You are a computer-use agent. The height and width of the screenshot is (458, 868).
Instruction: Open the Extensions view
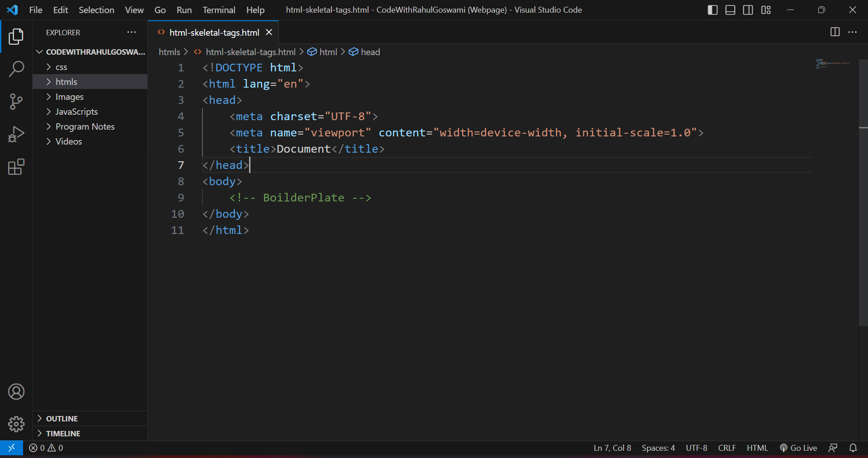(x=16, y=167)
